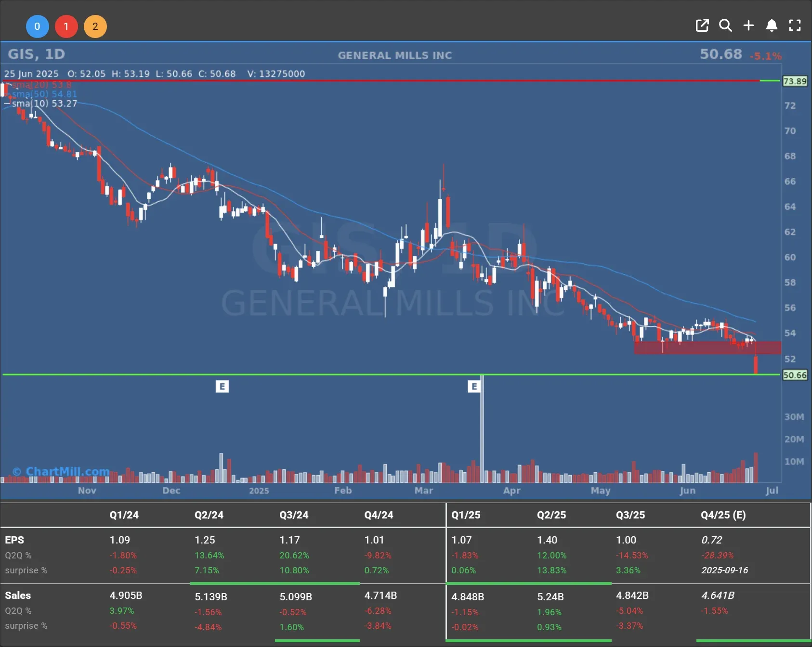Image resolution: width=812 pixels, height=647 pixels.
Task: Click EPS value 1.25 for Q2/24
Action: (x=205, y=540)
